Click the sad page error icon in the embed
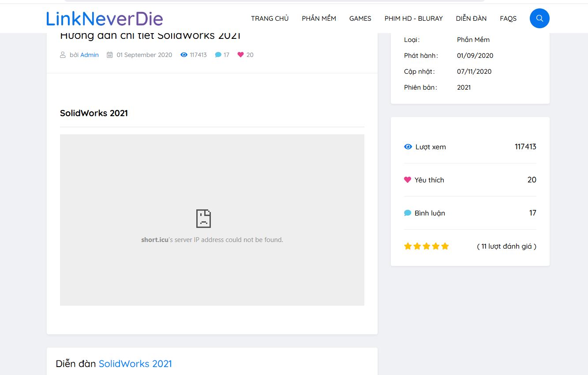 pos(203,219)
